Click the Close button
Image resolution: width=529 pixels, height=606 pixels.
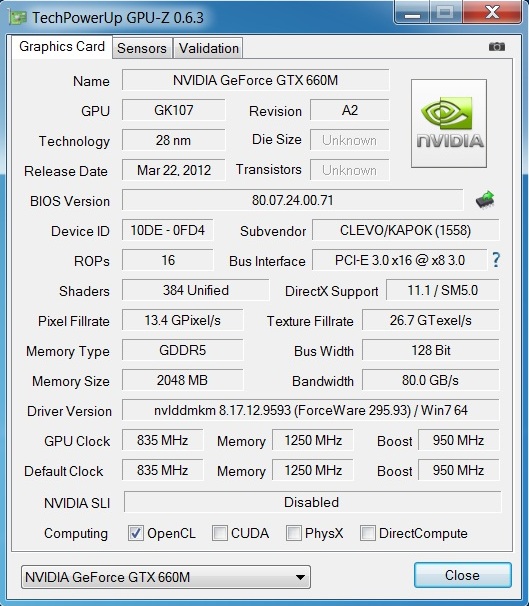click(x=463, y=575)
